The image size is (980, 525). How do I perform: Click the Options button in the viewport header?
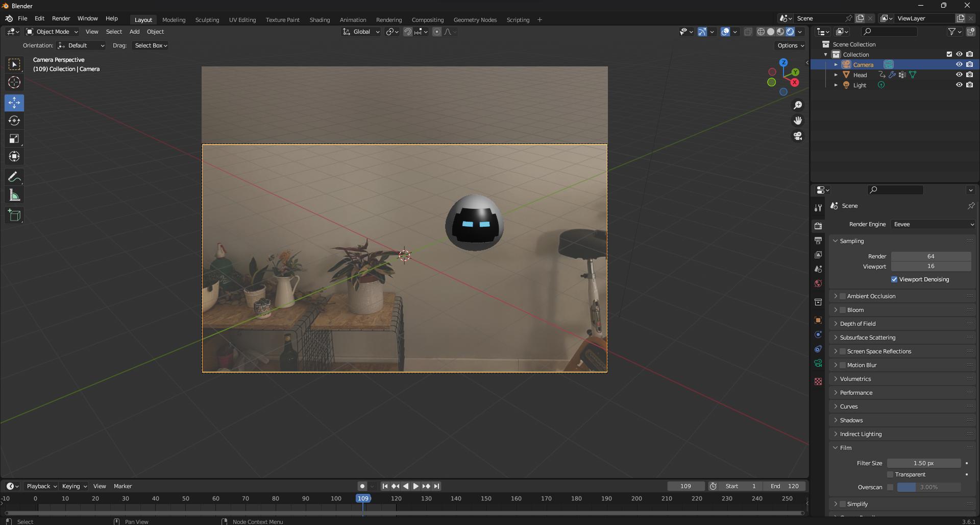pyautogui.click(x=789, y=45)
